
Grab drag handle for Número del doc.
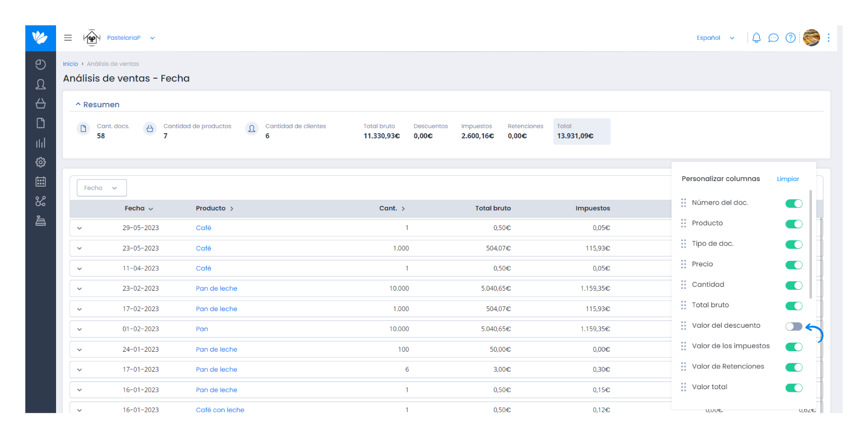click(x=684, y=203)
